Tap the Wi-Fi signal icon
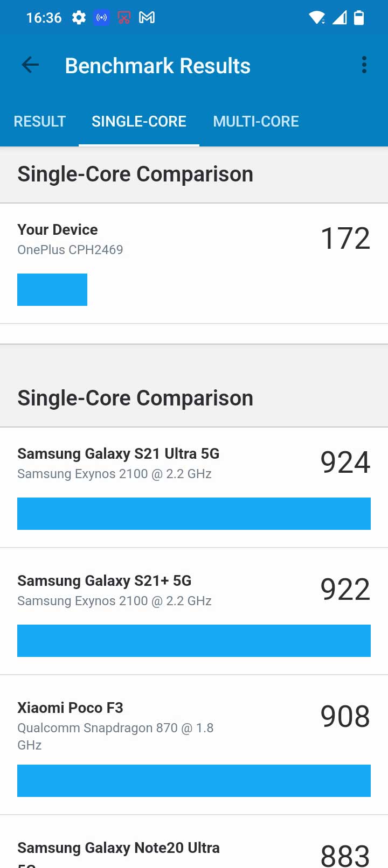Screen dimensions: 388x868 click(x=316, y=18)
